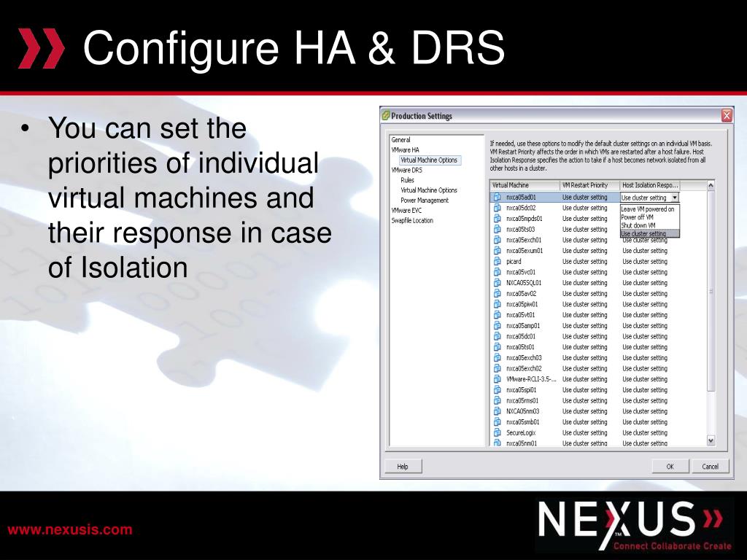Click the VM icon beside nxca05mpds01
The width and height of the screenshot is (747, 560).
click(x=498, y=219)
